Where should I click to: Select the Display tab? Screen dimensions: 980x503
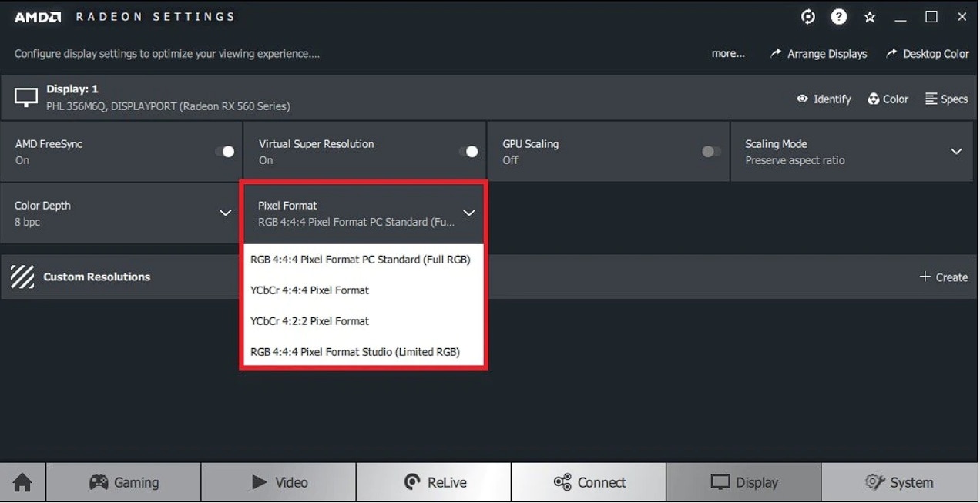[743, 483]
